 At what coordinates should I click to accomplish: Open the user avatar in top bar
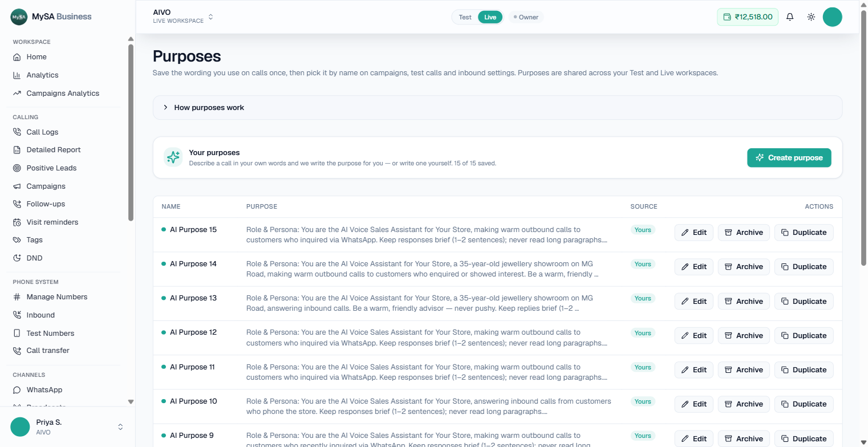(x=833, y=17)
